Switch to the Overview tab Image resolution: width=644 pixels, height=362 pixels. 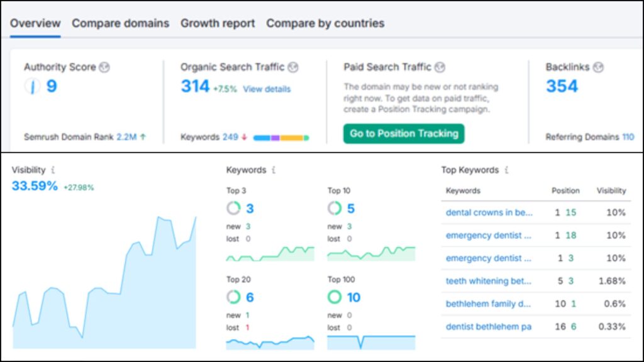35,23
